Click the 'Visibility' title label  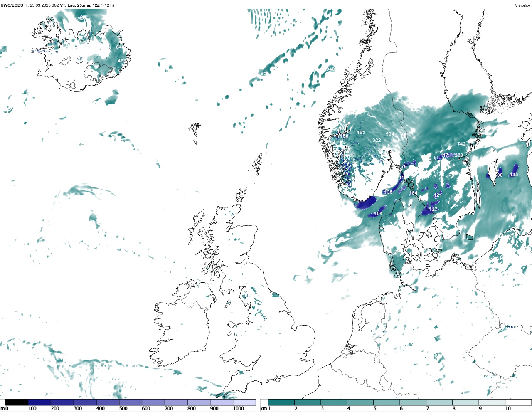click(522, 5)
